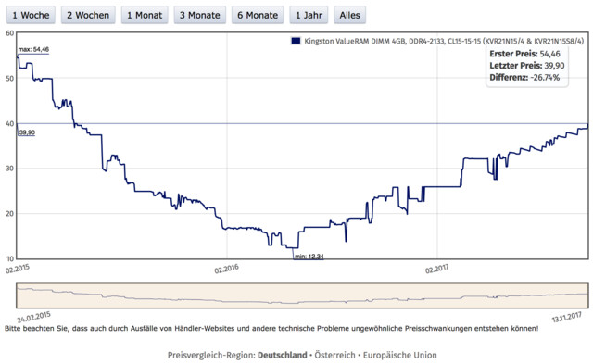The width and height of the screenshot is (593, 364).
Task: Click the 40 y-axis label
Action: pyautogui.click(x=9, y=123)
